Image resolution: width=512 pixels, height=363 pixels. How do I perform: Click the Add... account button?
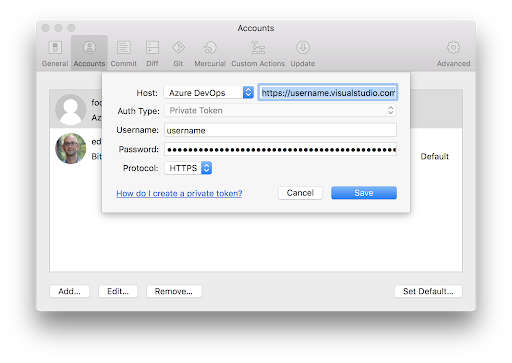click(x=69, y=291)
